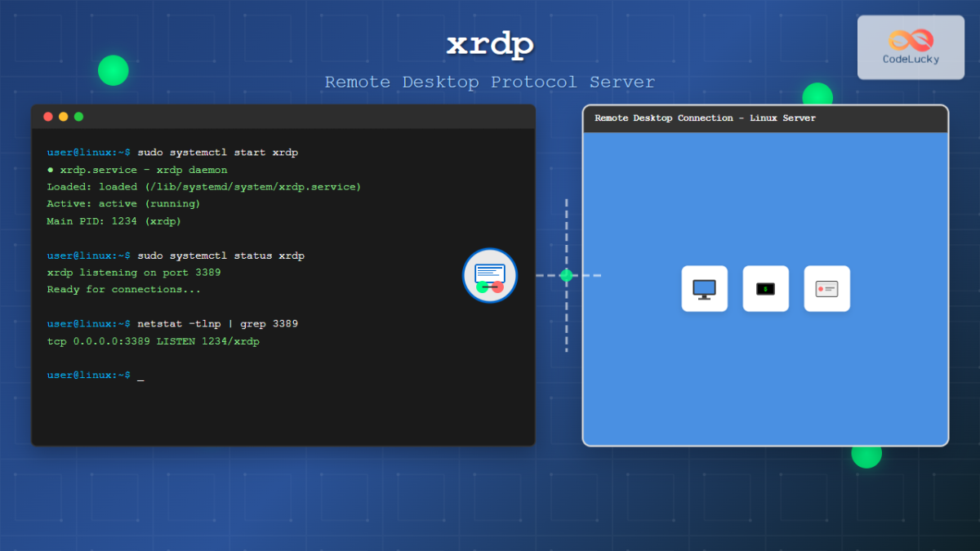This screenshot has height=551, width=980.
Task: Toggle the green decorative dot above the RDP window
Action: click(817, 95)
